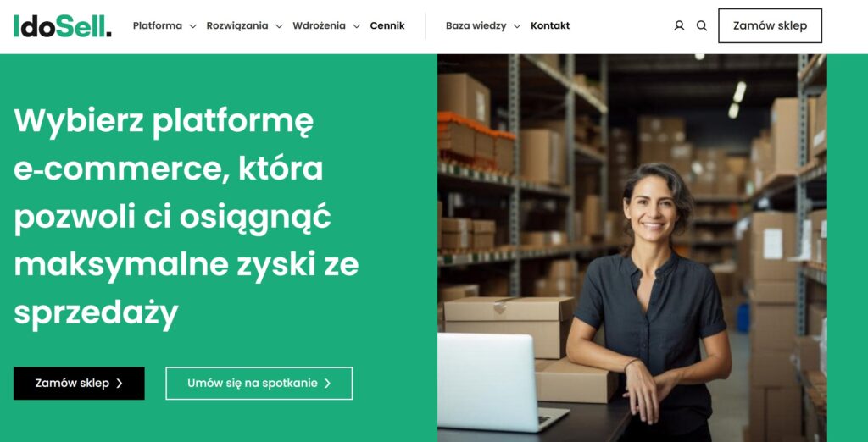Click the Wybierz platformę e-commerce headline
This screenshot has width=868, height=442.
coord(186,217)
